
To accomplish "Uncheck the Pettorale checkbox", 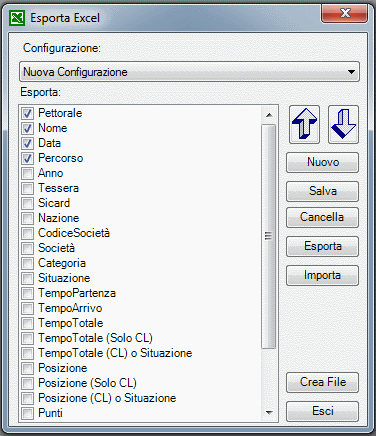I will (x=27, y=113).
